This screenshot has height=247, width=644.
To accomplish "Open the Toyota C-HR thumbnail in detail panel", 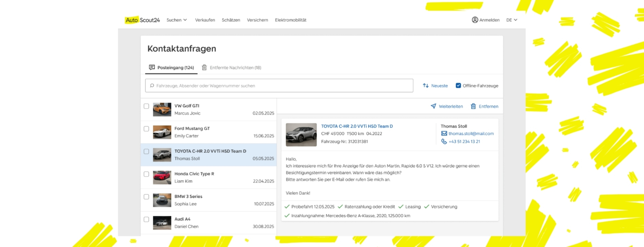I will coord(301,135).
